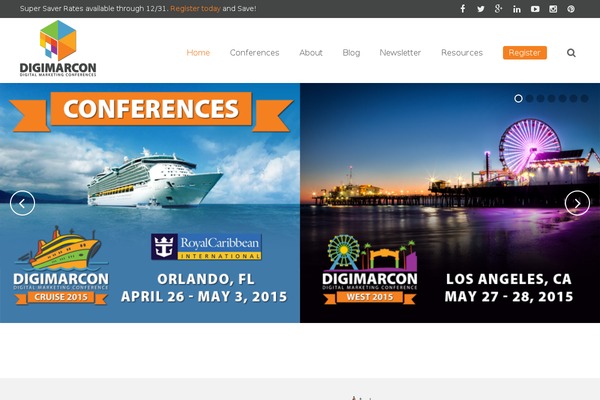Image resolution: width=600 pixels, height=400 pixels.
Task: Click "MAY 27 - 28, 2015" dates
Action: tap(509, 297)
